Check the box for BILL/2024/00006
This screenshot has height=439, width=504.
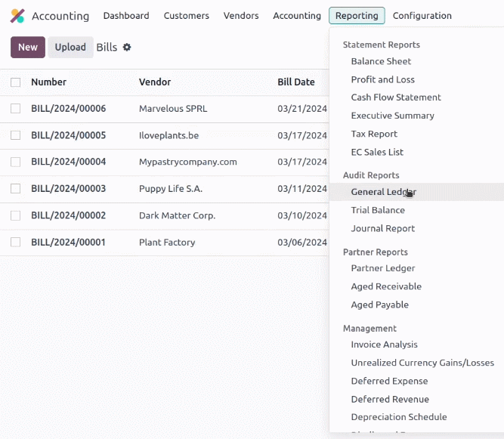15,109
